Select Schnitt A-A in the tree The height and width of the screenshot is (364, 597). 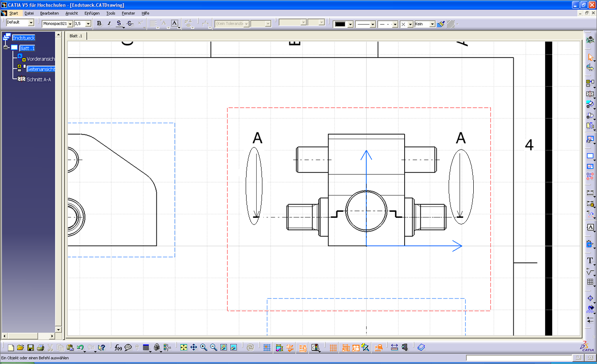(39, 80)
